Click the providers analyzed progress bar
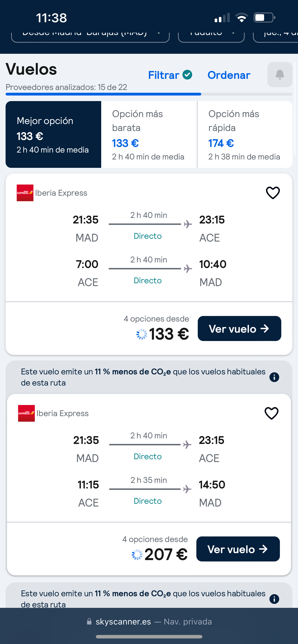The image size is (298, 644). pos(149,94)
